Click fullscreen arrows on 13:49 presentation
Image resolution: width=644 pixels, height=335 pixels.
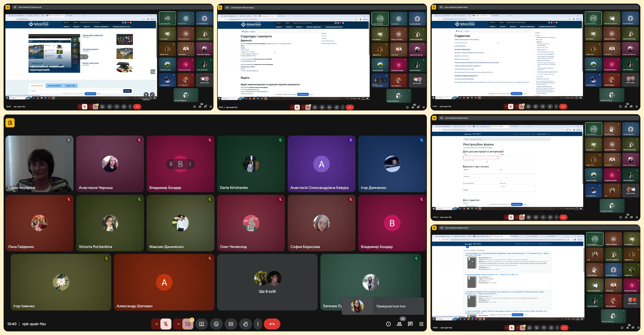pos(152,94)
